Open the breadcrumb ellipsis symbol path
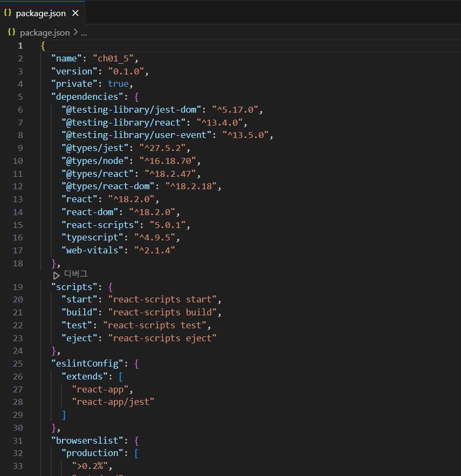This screenshot has height=476, width=461. coord(84,33)
